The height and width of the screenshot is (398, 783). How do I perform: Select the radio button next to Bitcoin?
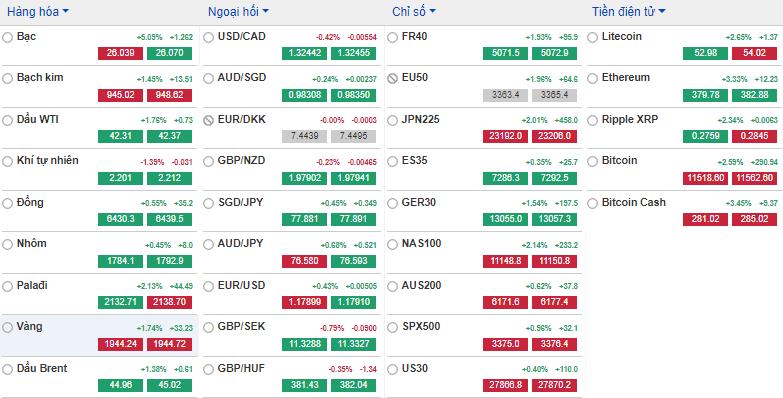(x=592, y=161)
